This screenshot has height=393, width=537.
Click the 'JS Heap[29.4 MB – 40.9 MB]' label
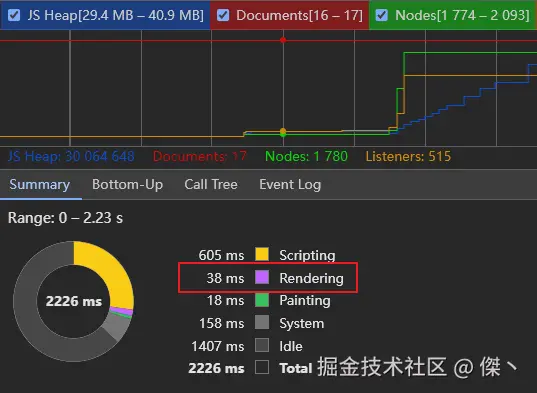115,15
